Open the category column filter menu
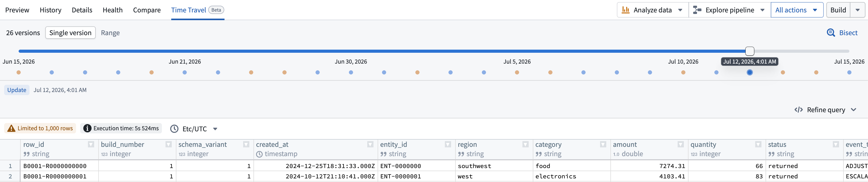The height and width of the screenshot is (182, 868). 603,144
